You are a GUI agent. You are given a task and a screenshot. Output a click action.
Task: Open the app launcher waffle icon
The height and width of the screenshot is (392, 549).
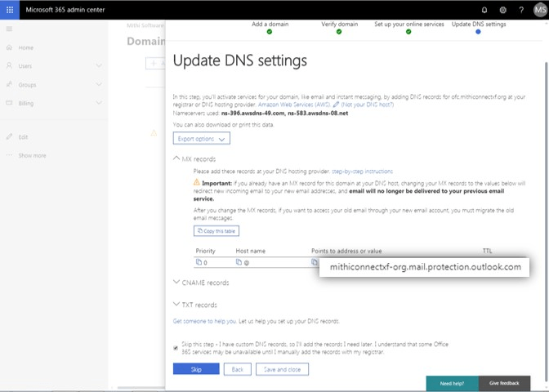[x=10, y=10]
